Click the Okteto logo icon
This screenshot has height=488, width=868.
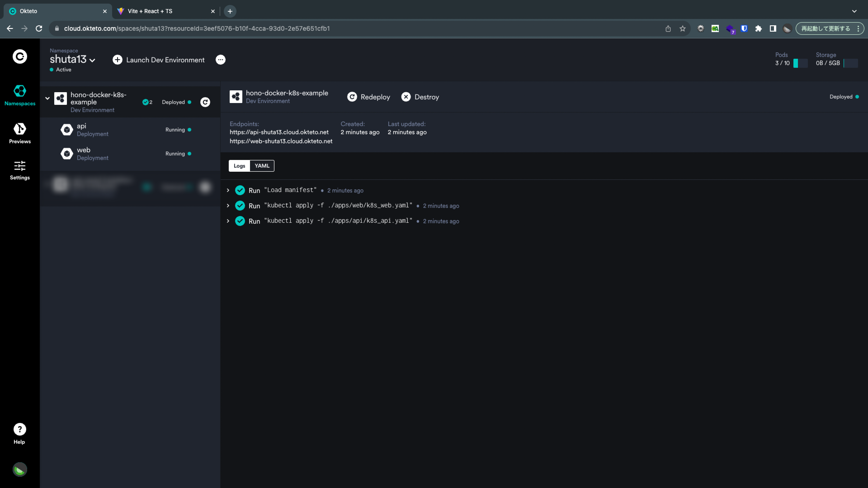click(19, 56)
